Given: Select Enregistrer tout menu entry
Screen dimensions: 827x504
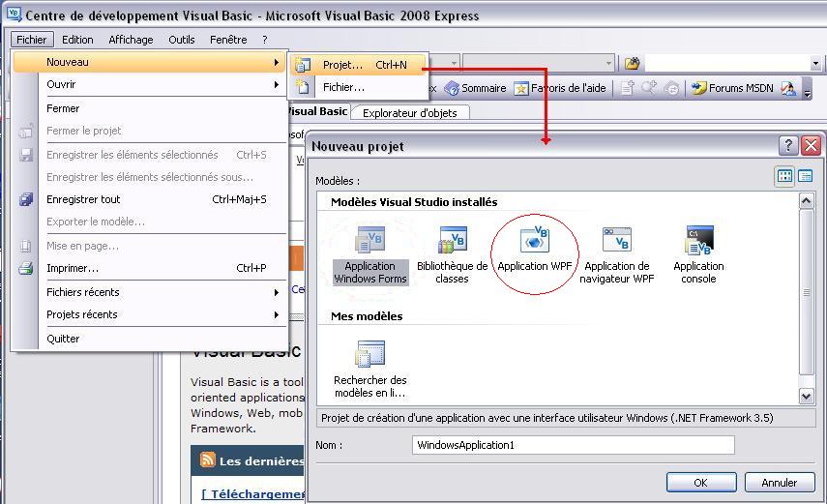Looking at the screenshot, I should click(150, 199).
